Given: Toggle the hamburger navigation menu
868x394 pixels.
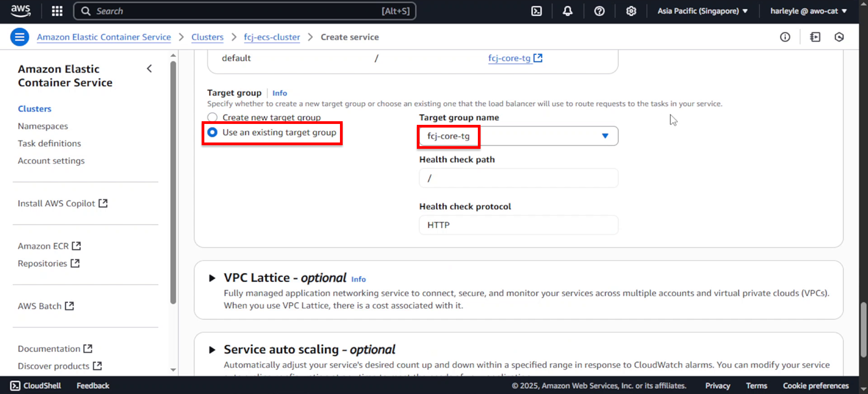Looking at the screenshot, I should tap(20, 37).
